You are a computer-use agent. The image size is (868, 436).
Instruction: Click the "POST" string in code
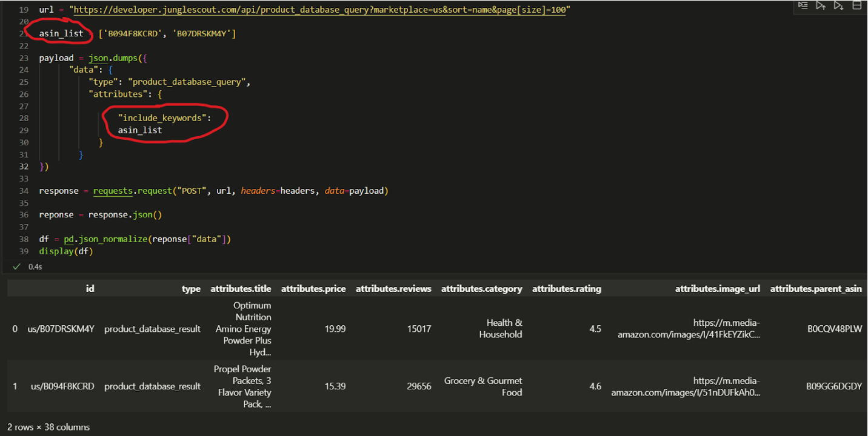coord(192,191)
